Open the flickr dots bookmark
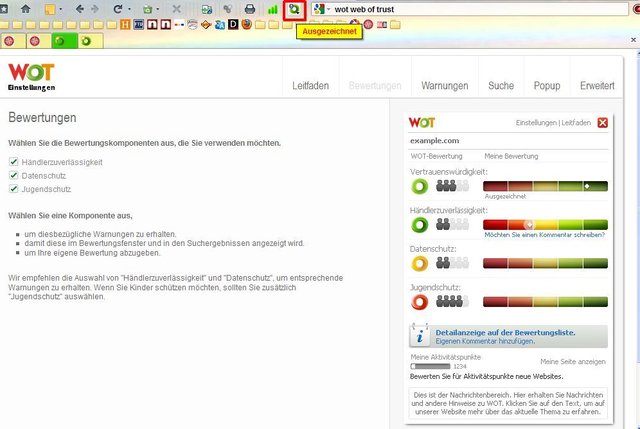Viewport: 640px width, 429px height. (x=179, y=25)
